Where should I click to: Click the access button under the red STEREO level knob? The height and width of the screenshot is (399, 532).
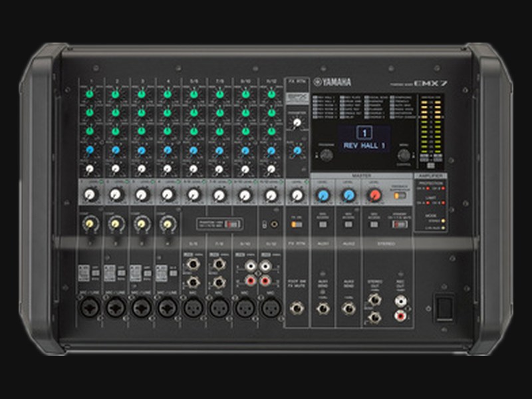coord(374,225)
